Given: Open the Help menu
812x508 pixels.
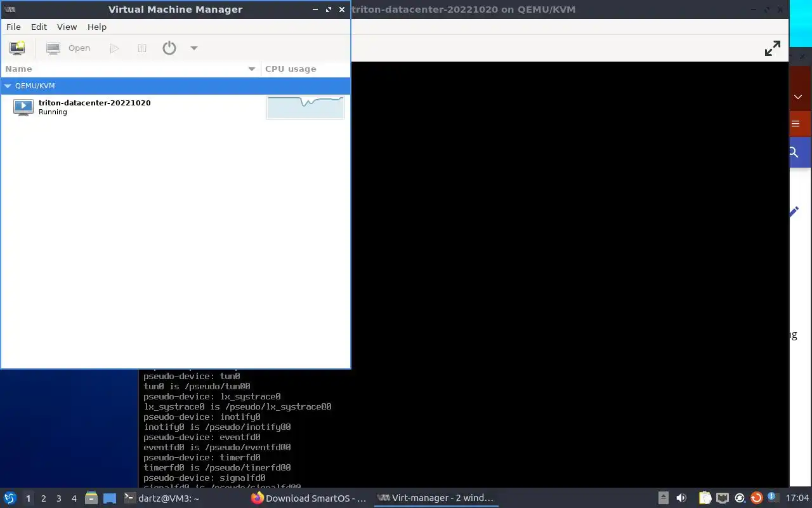Looking at the screenshot, I should click(97, 27).
